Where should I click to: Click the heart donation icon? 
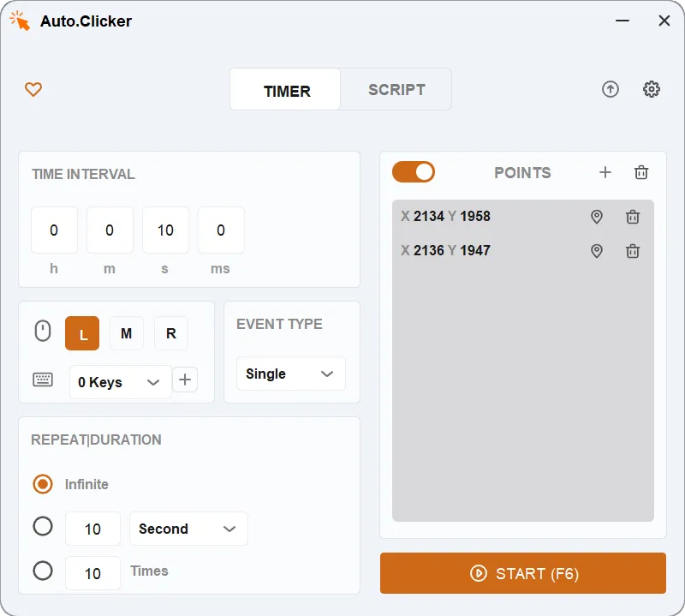[33, 89]
